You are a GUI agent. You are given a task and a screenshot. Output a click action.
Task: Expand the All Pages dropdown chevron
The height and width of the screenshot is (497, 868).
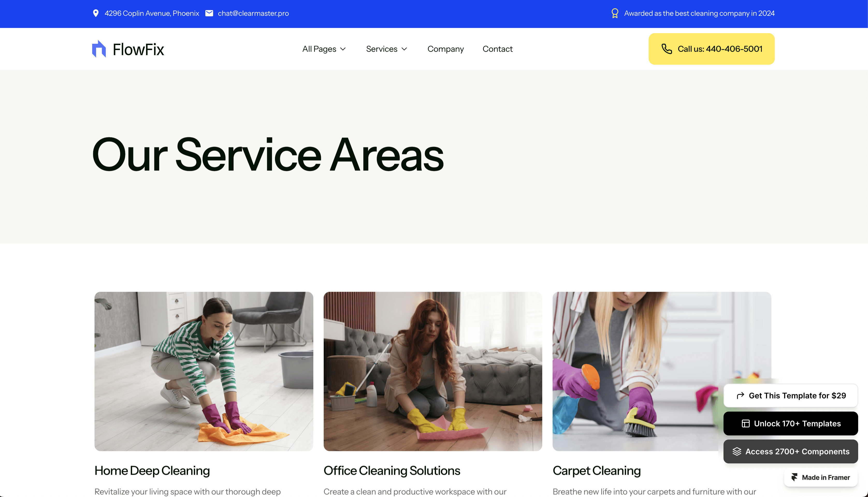(x=343, y=49)
